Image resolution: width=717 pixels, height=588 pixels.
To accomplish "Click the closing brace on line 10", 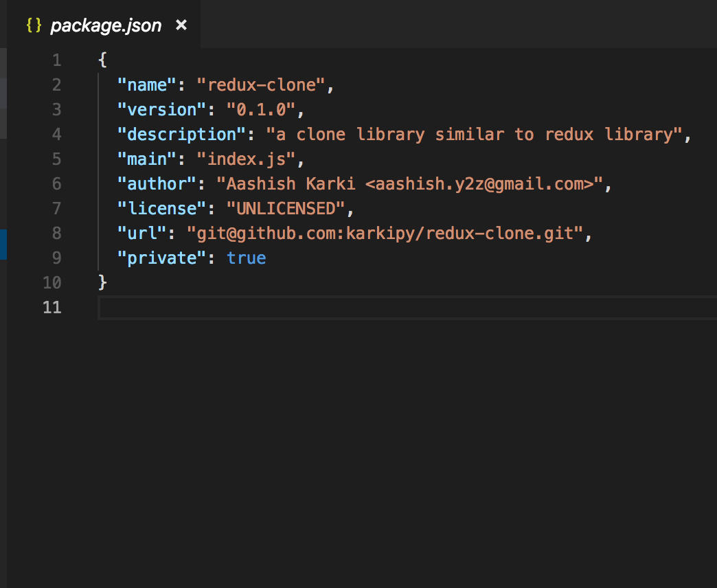I will click(x=103, y=282).
